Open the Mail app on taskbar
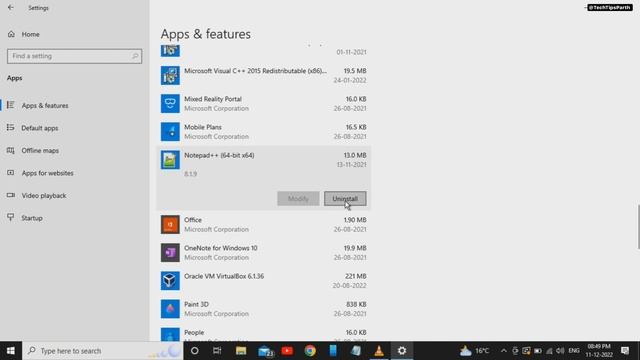This screenshot has width=640, height=360. click(265, 351)
